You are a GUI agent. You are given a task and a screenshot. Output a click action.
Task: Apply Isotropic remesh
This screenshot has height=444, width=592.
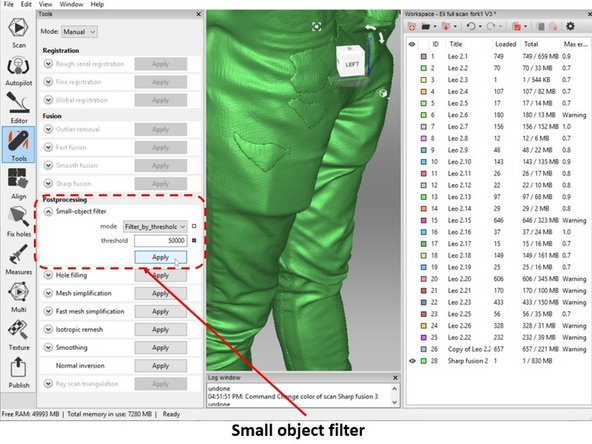(x=160, y=330)
